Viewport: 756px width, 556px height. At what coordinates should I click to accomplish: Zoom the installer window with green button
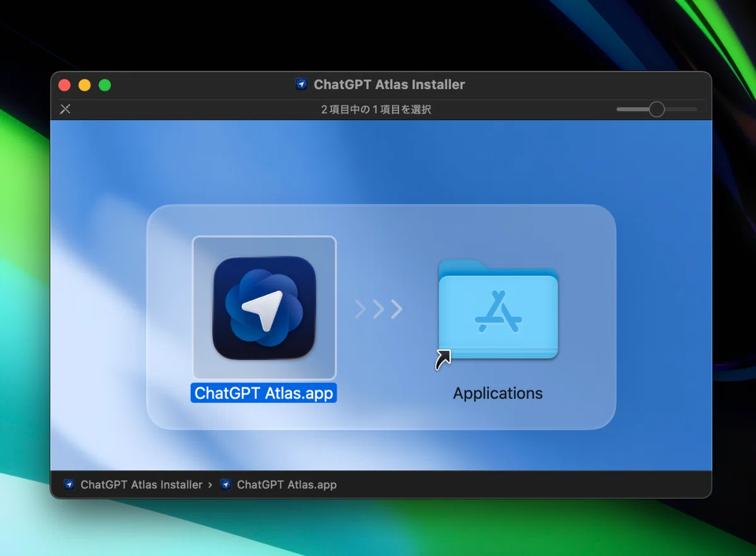click(105, 85)
